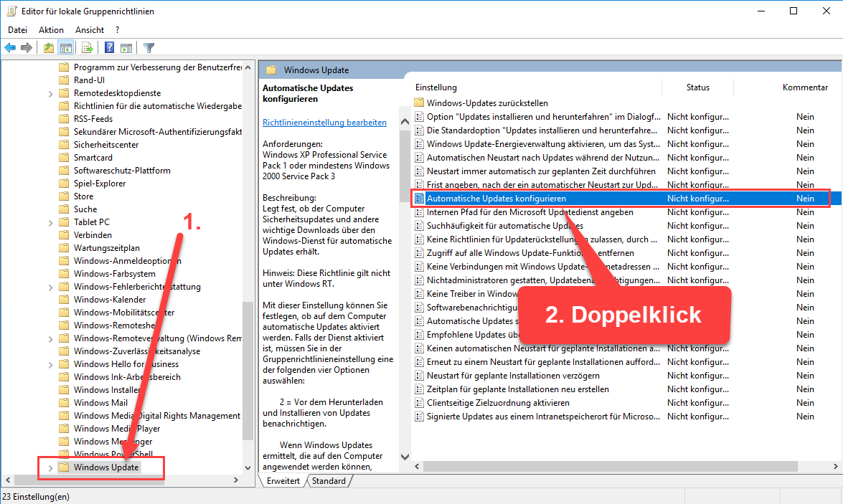Image resolution: width=843 pixels, height=504 pixels.
Task: Open the Help toolbar icon
Action: 109,48
